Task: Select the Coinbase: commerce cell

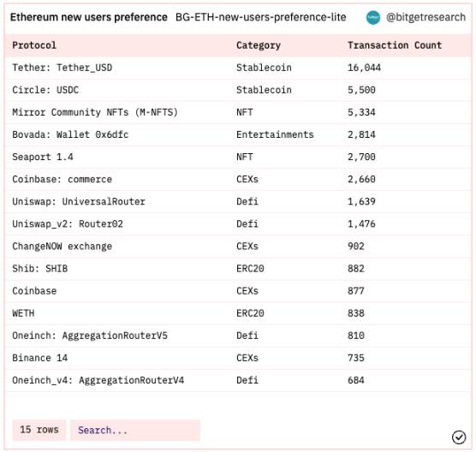Action: point(62,180)
